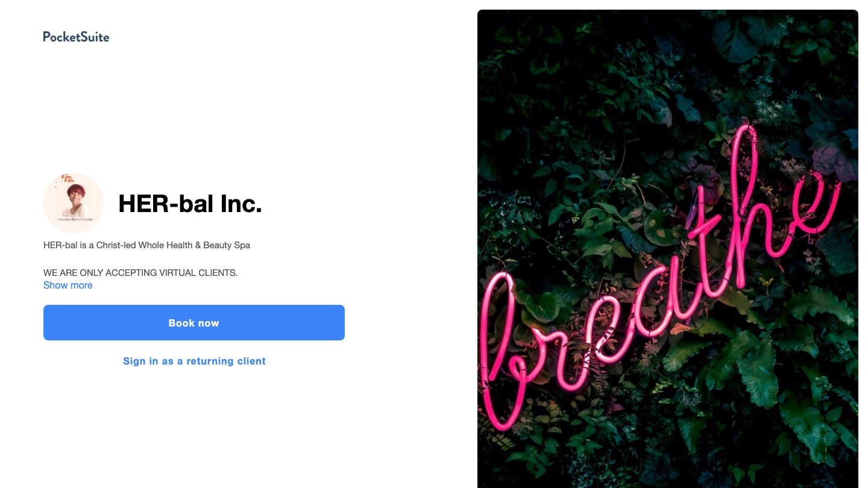Sign in as a returning client
Screen dimensions: 868x488
194,361
